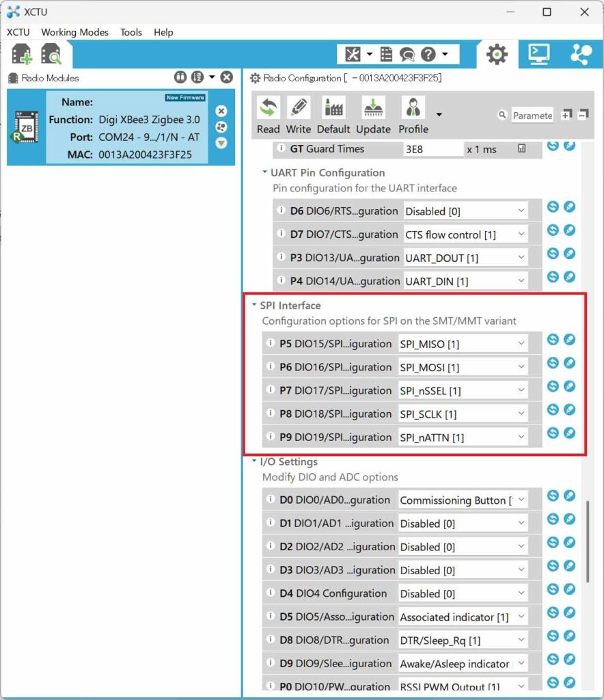Switch to Configuration working mode gear
This screenshot has width=604, height=700.
coord(497,55)
